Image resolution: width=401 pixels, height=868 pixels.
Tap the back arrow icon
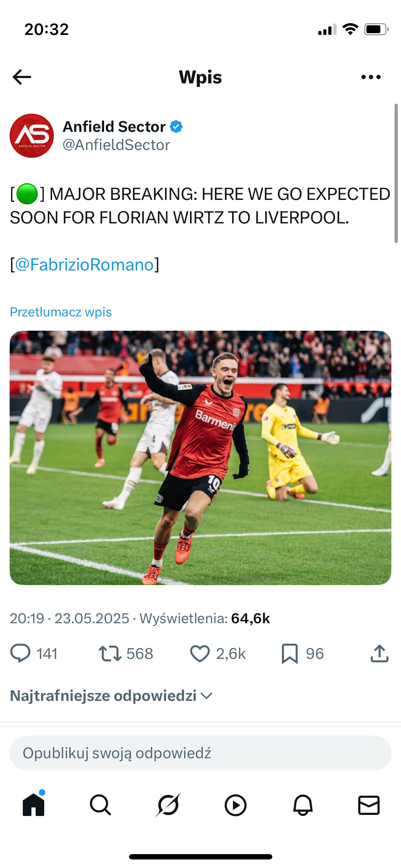[x=22, y=77]
